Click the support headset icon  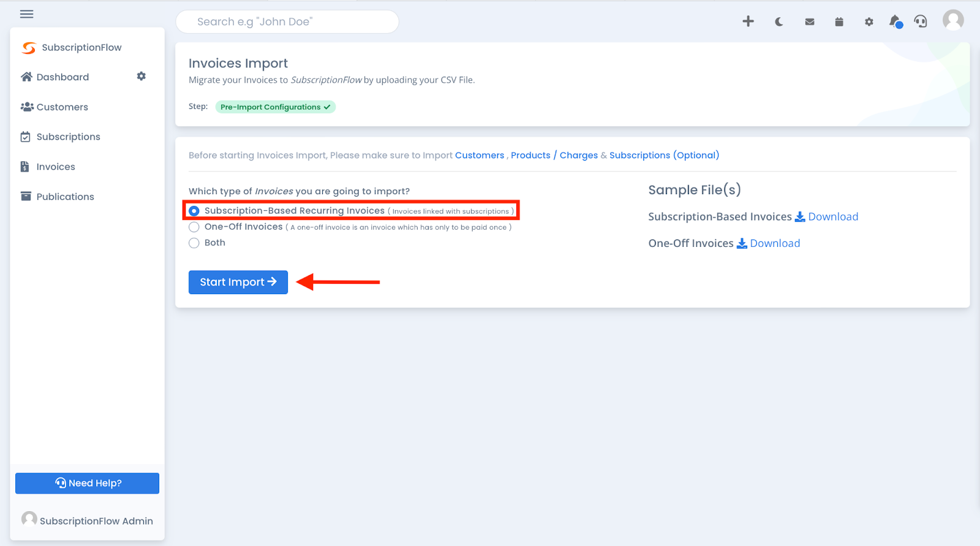pos(921,21)
